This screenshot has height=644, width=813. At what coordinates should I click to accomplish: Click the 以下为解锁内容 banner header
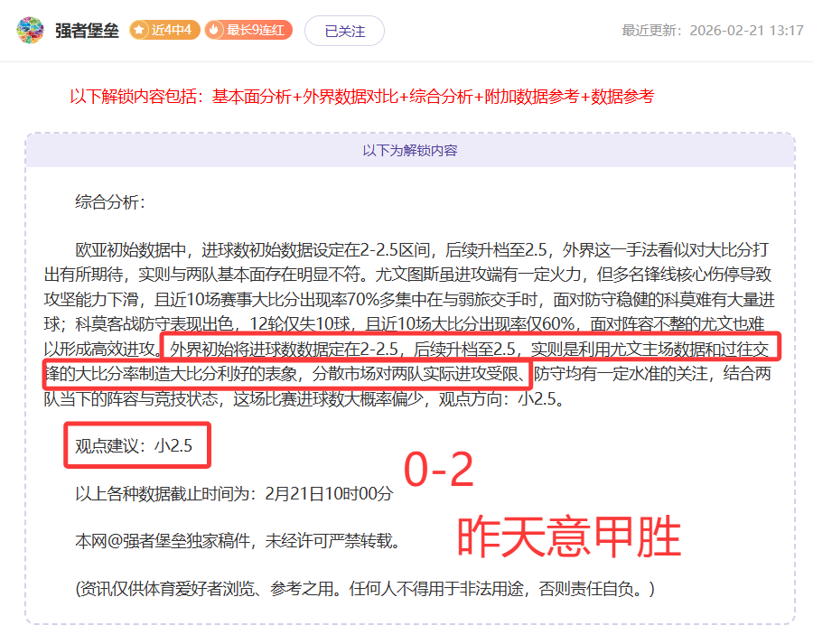point(410,150)
